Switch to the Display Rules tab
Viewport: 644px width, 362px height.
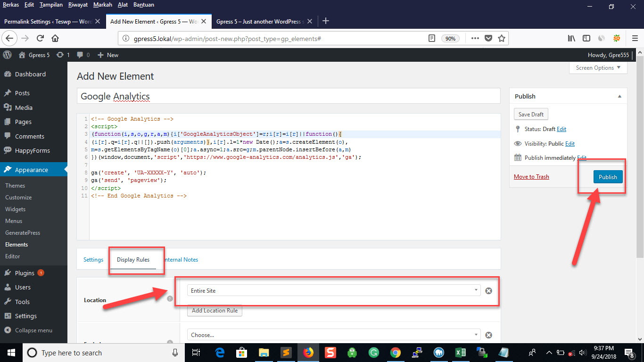133,260
